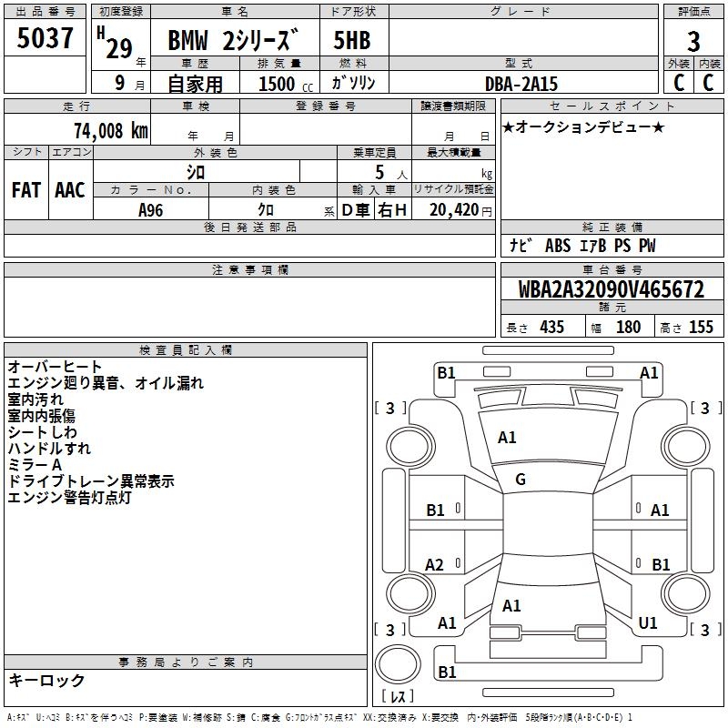Click the car name "BMW 2シリーズ"
Screen dimensions: 728x728
pos(233,40)
